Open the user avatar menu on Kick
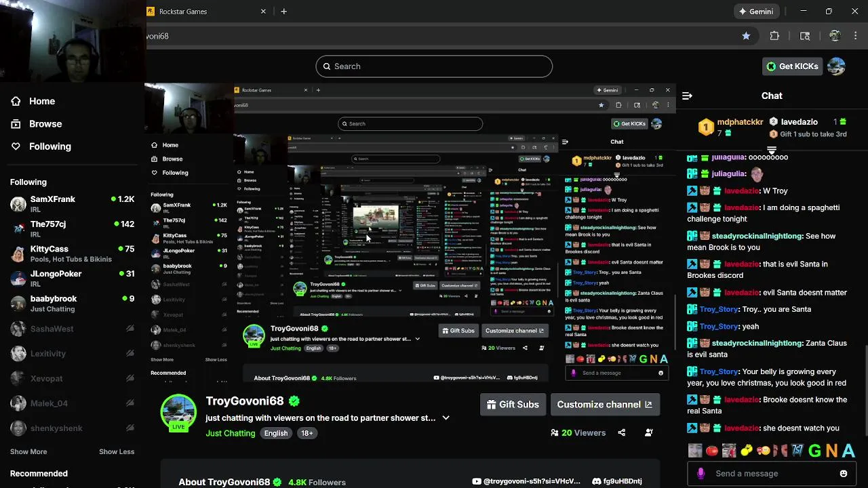The image size is (868, 488). pos(837,66)
